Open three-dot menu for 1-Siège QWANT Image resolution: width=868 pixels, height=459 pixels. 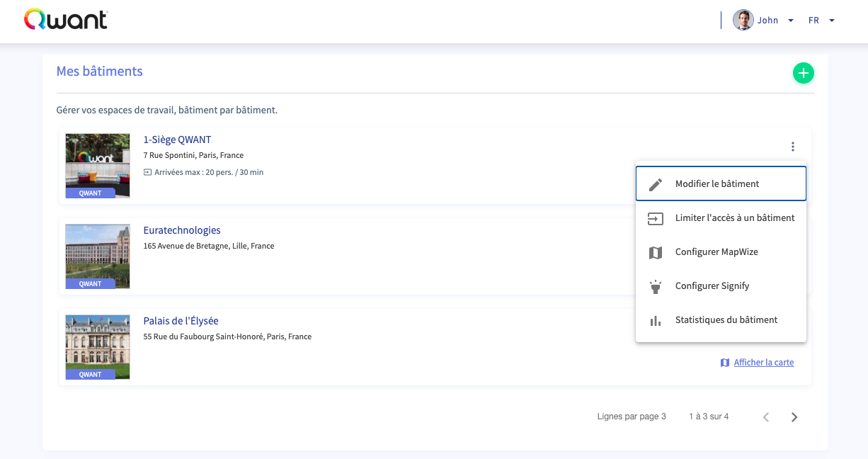pos(793,147)
